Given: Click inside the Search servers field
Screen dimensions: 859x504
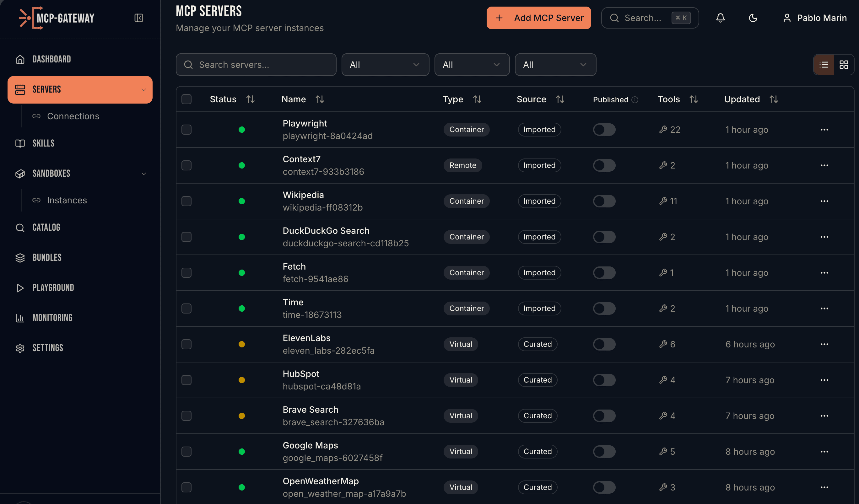Looking at the screenshot, I should 256,64.
